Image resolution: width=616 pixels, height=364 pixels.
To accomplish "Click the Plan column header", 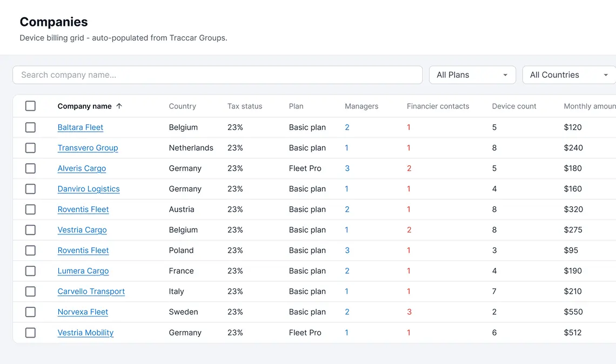I will [296, 106].
